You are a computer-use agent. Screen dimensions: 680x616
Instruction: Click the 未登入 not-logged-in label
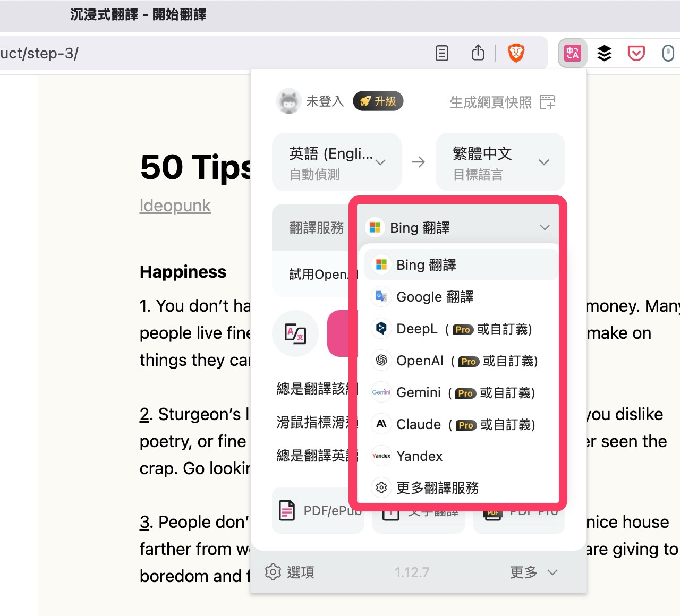click(x=325, y=101)
